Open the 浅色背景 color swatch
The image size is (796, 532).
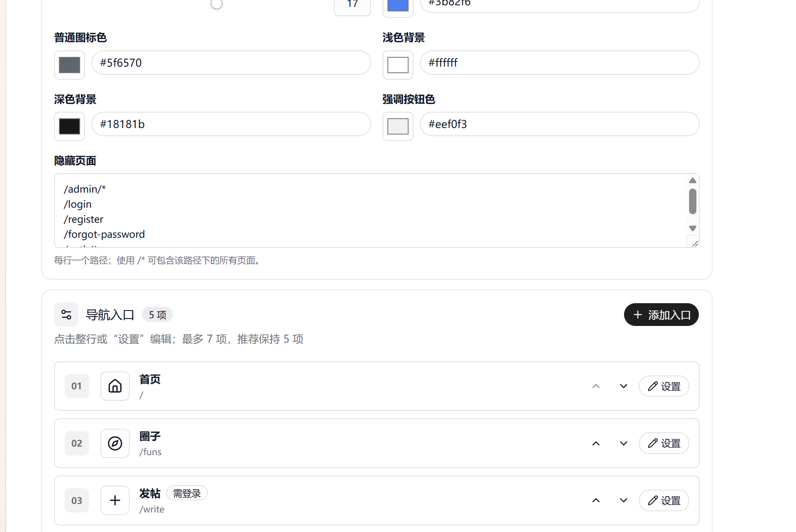click(x=398, y=65)
